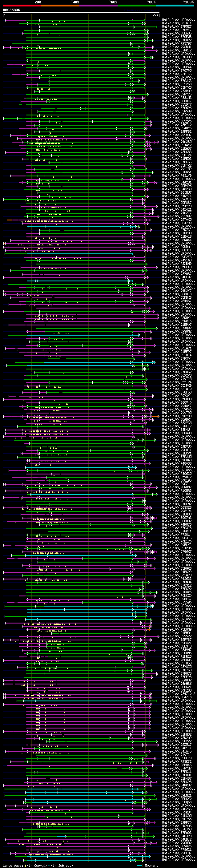Open hit UniRef100_B7QFW8
The image size is (197, 868).
(x=176, y=37)
